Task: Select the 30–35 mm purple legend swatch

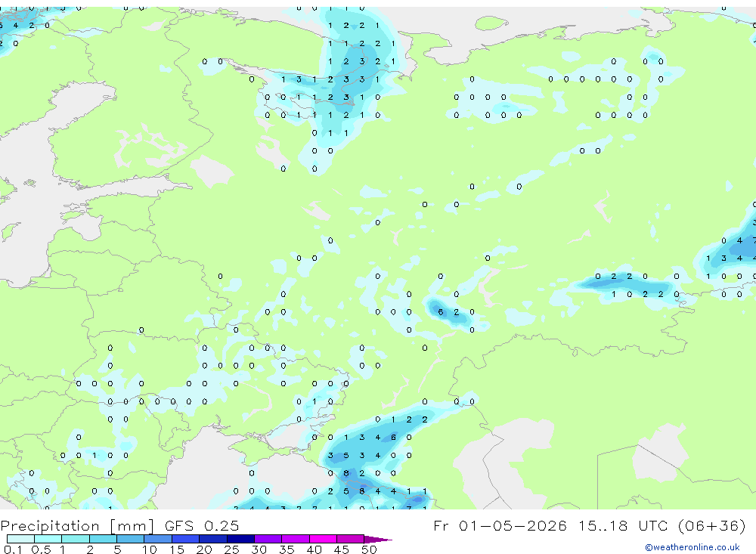Action: pyautogui.click(x=268, y=539)
